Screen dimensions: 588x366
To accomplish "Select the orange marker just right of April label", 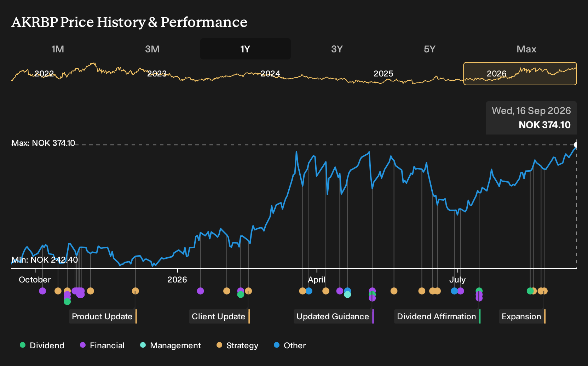I will (326, 291).
